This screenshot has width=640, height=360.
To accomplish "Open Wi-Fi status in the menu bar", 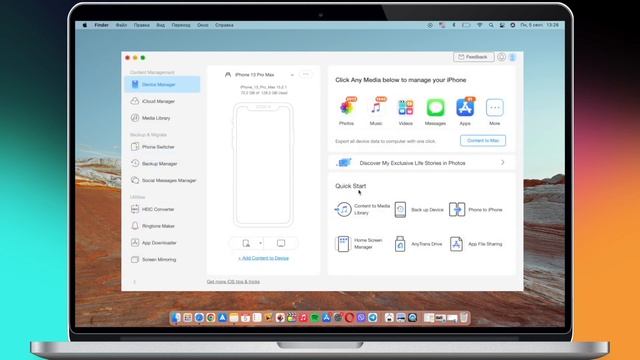I will click(x=480, y=25).
